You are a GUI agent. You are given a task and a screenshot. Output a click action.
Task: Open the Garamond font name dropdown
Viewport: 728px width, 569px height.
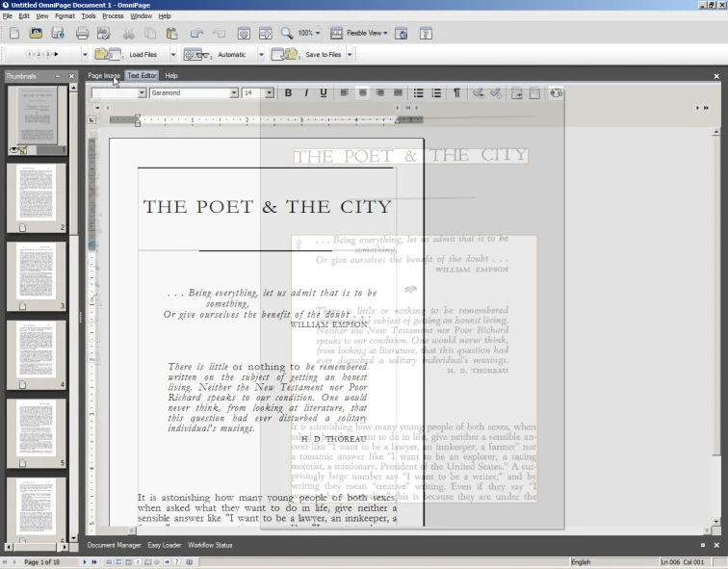click(x=233, y=93)
